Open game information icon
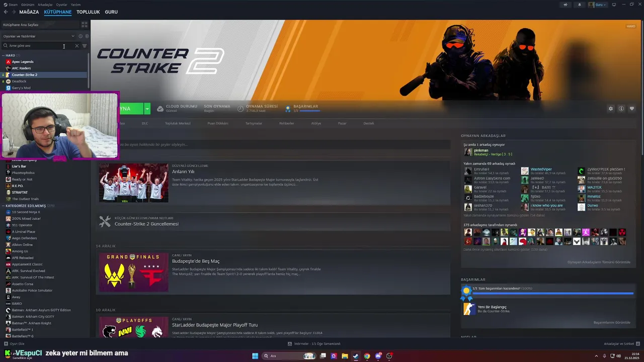644x362 pixels. [x=621, y=109]
